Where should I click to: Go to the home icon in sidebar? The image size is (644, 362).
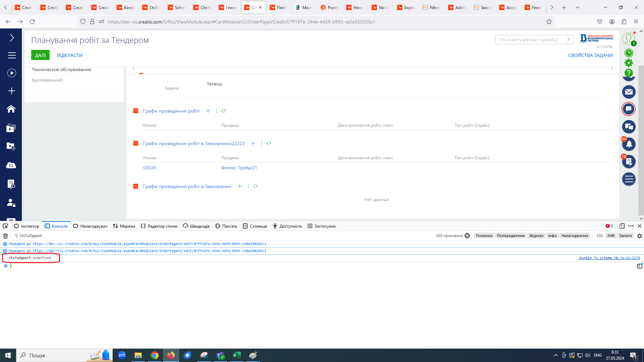pyautogui.click(x=11, y=109)
